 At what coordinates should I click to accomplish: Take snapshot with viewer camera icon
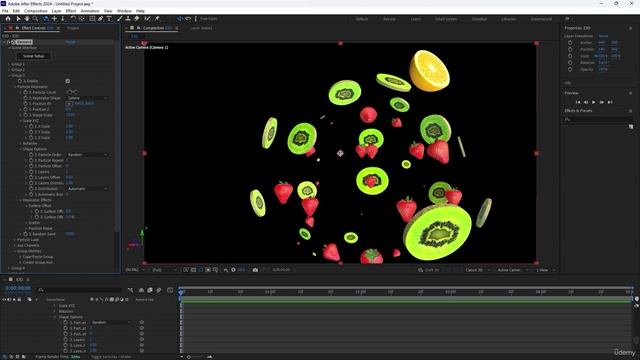click(255, 270)
